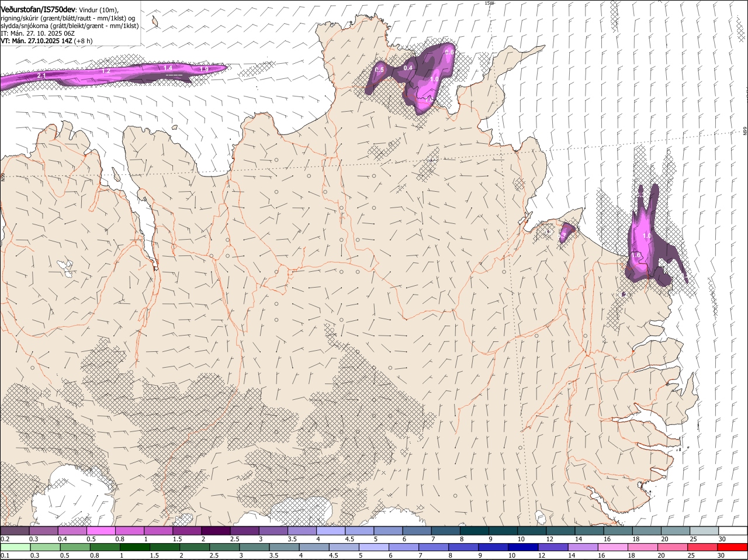
Task: Click the 0.6 value on the northern snow patch
Action: (x=449, y=52)
